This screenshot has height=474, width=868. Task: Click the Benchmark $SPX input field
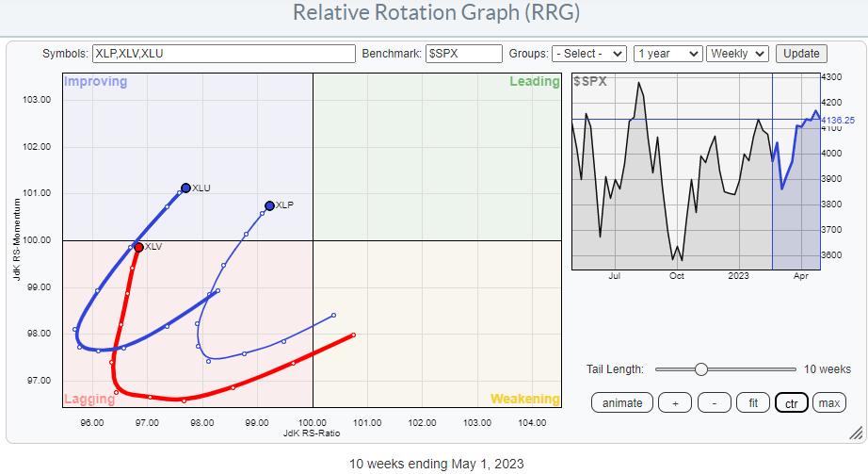(x=463, y=54)
